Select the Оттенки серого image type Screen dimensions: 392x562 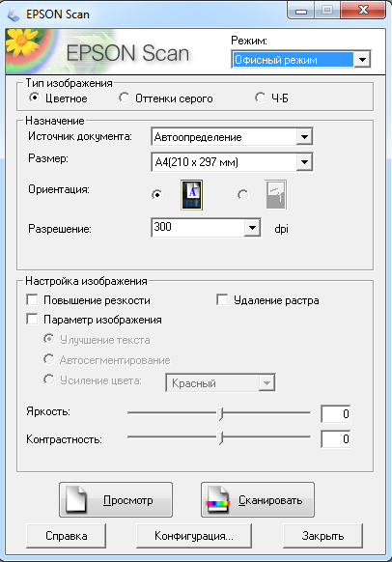click(125, 98)
